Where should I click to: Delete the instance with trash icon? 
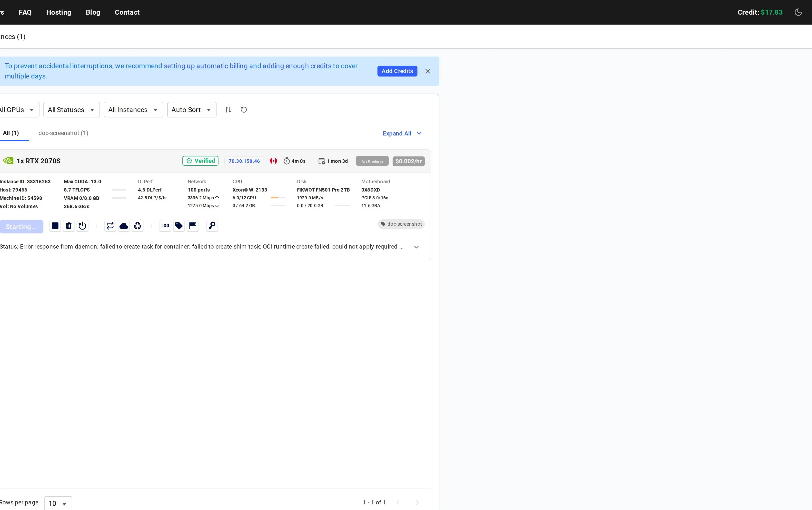click(69, 225)
